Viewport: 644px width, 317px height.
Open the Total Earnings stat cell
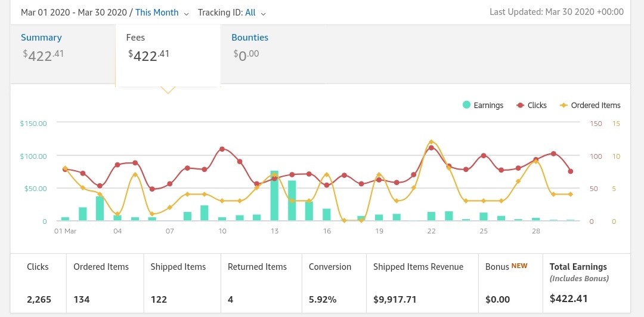point(586,283)
